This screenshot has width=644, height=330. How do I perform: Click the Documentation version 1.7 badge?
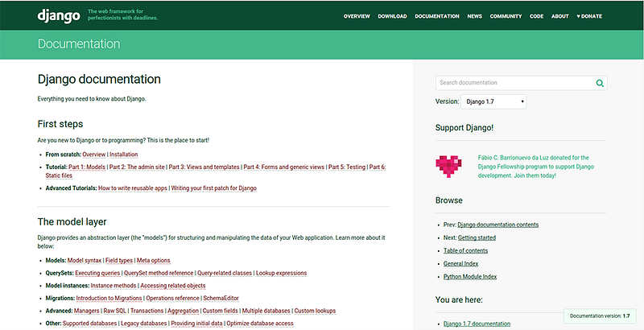(x=600, y=316)
